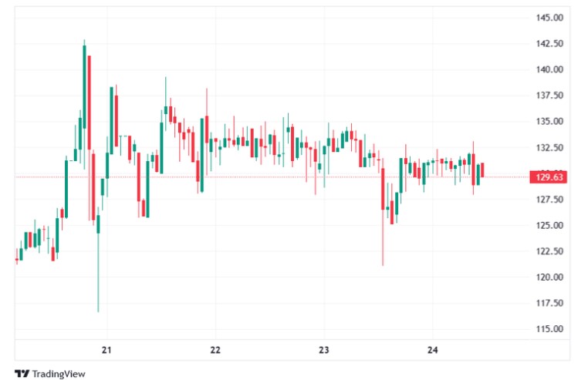
Task: Select date marker 21 on time axis
Action: (x=107, y=350)
